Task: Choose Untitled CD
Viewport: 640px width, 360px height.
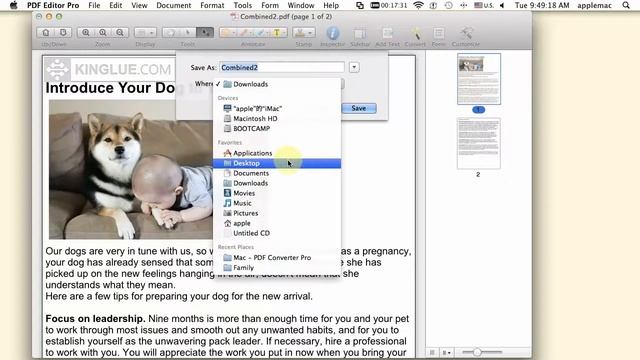Action: [277, 233]
